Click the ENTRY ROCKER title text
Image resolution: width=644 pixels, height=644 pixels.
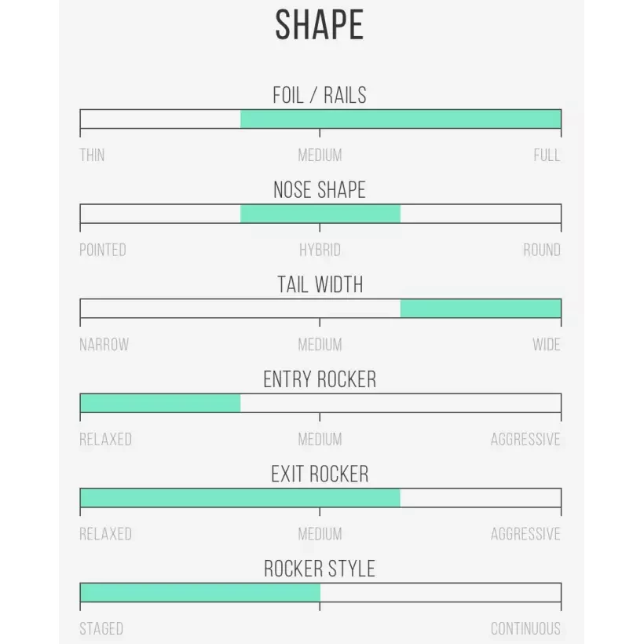320,380
